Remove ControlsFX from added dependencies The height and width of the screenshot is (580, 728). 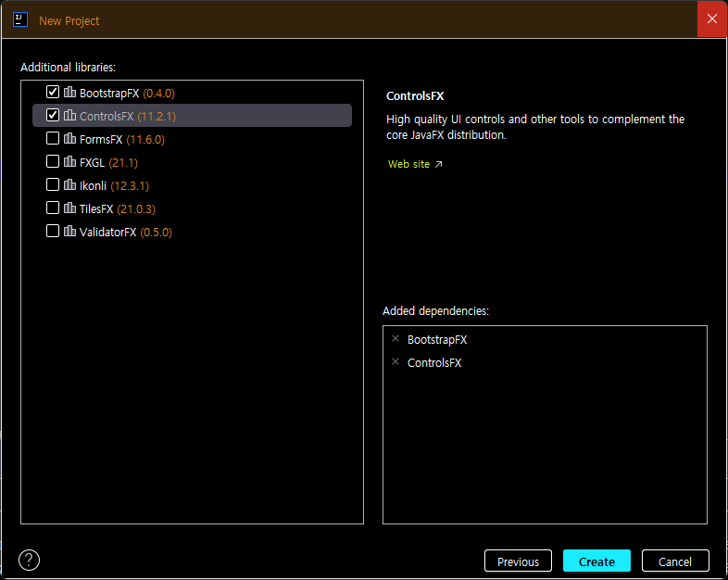(395, 361)
